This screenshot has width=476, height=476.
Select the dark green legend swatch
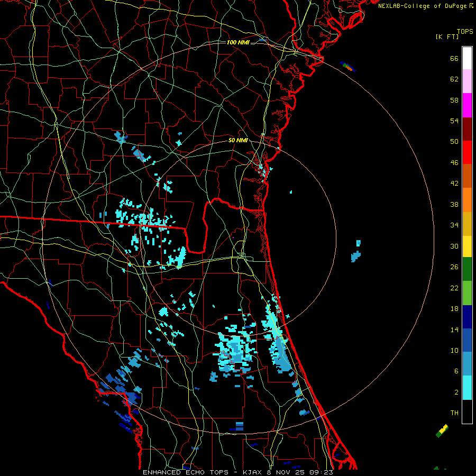[467, 269]
